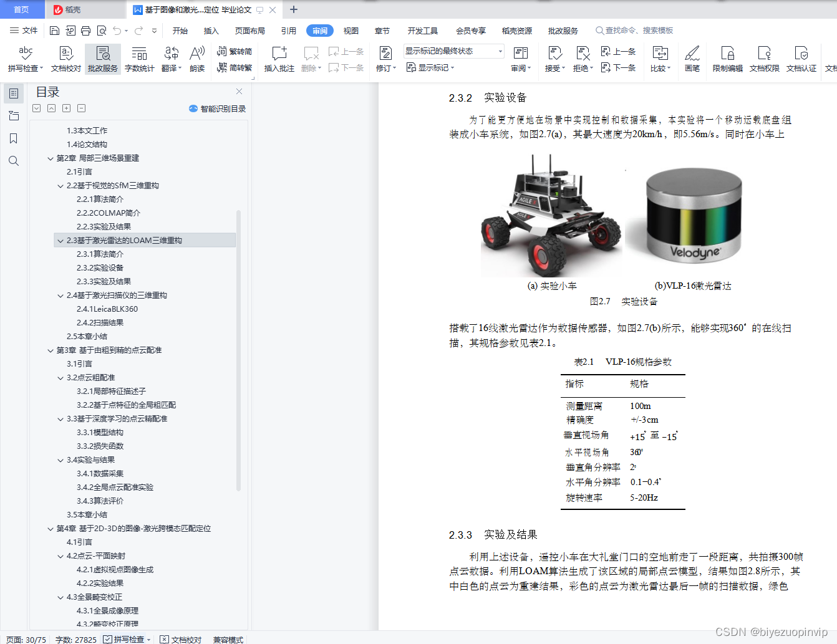Click page indicator 页面: 30/75
The image size is (837, 644).
[26, 639]
